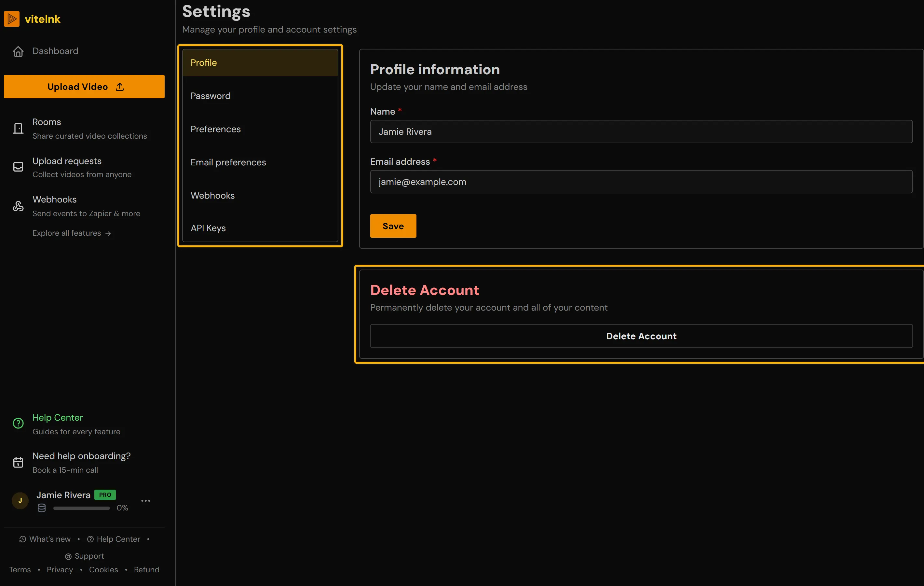924x586 pixels.
Task: Click the storage usage progress bar
Action: click(x=81, y=508)
